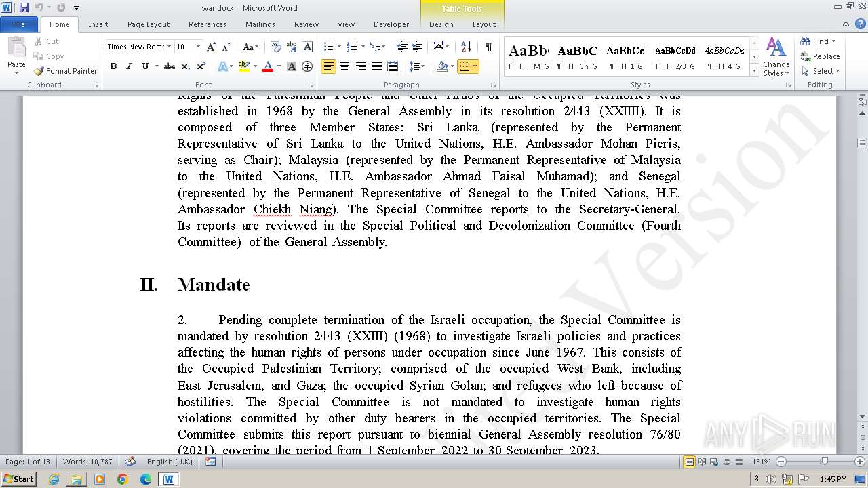868x488 pixels.
Task: Switch to Web Layout view
Action: pos(714,462)
